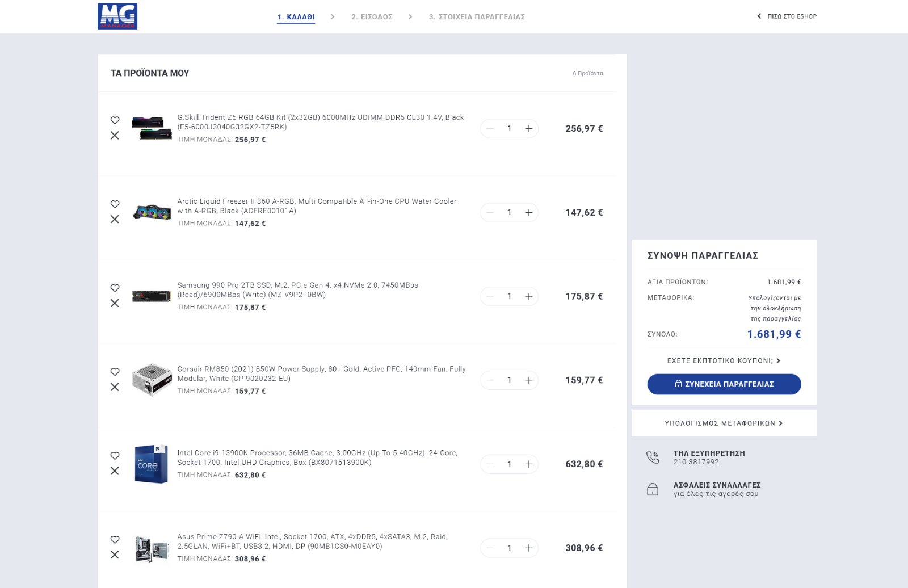Open Samsung 990 Pro SSD thumbnail
Viewport: 908px width, 588px height.
point(152,296)
